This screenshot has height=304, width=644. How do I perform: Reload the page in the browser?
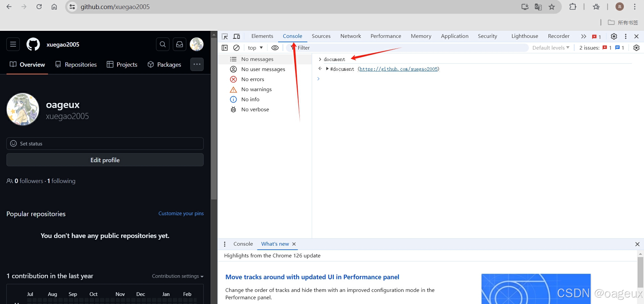tap(39, 7)
